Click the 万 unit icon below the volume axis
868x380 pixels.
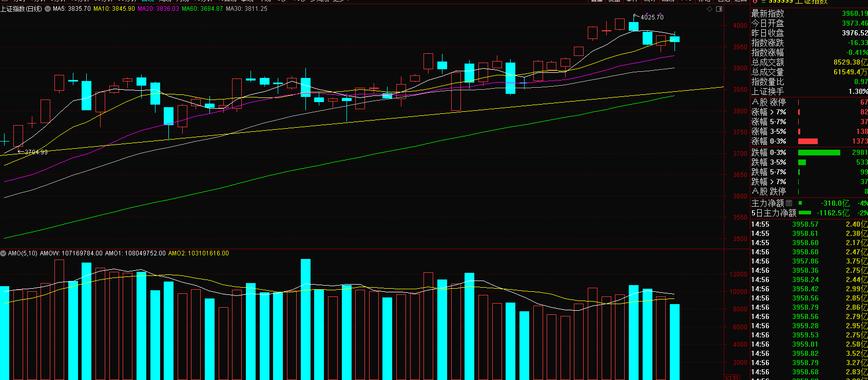731,377
